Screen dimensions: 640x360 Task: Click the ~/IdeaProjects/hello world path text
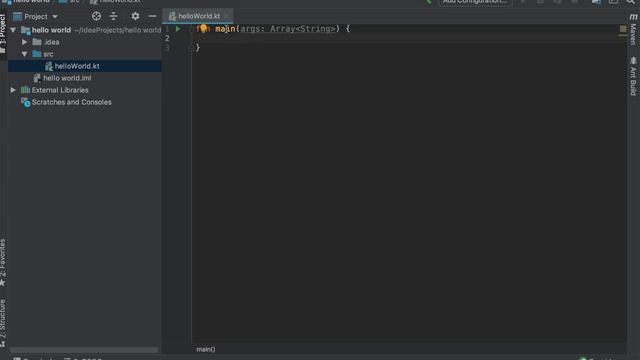click(x=118, y=30)
